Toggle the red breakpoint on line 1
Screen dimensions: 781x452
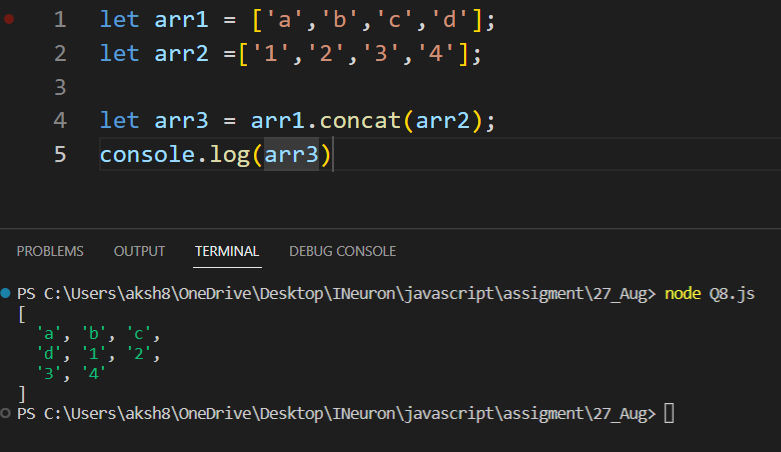[8, 19]
